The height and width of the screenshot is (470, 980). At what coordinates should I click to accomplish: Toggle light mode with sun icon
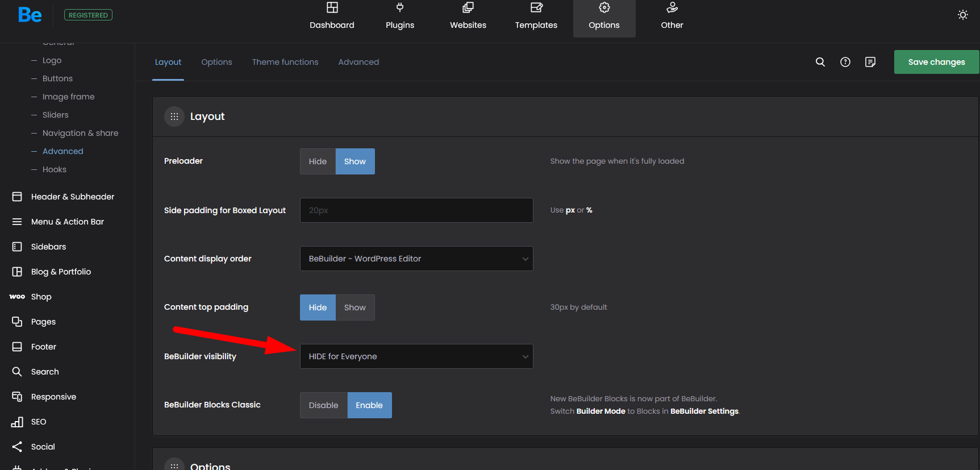(x=962, y=15)
